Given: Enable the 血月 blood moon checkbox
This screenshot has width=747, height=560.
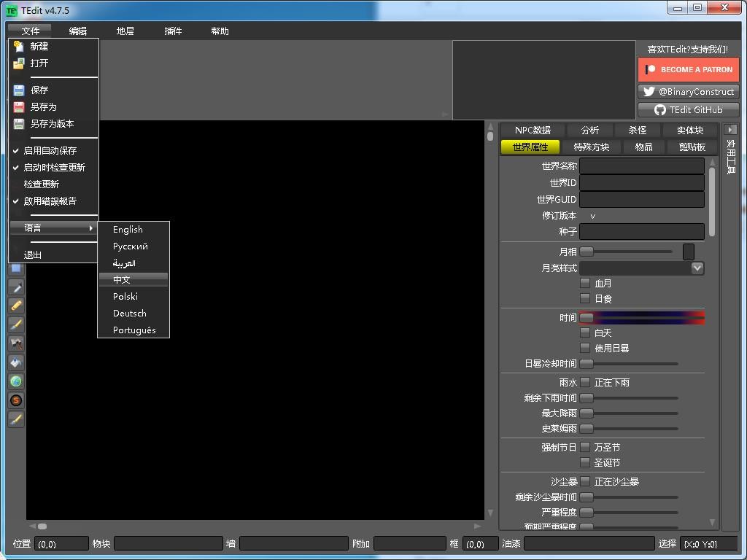Looking at the screenshot, I should click(585, 283).
